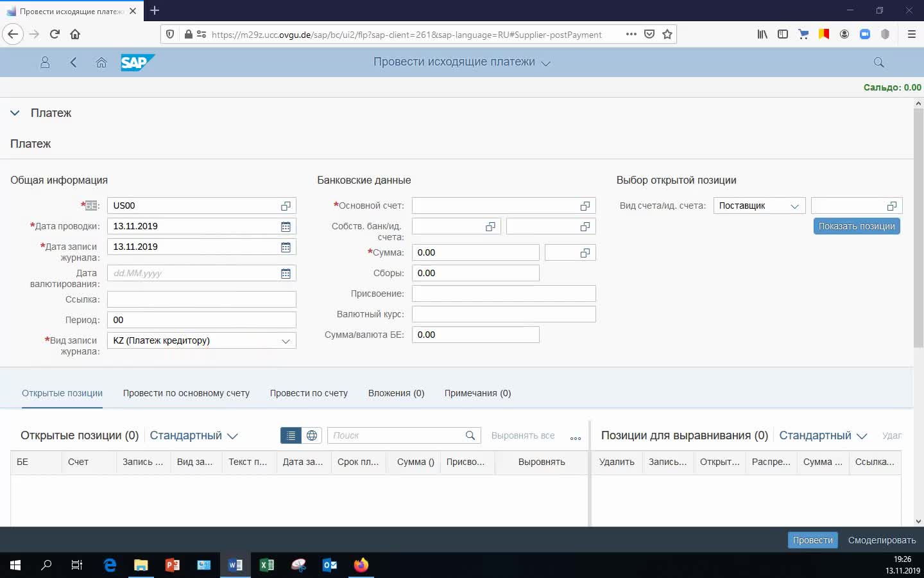Open Firefox hamburger menu
The height and width of the screenshot is (578, 924).
click(911, 34)
